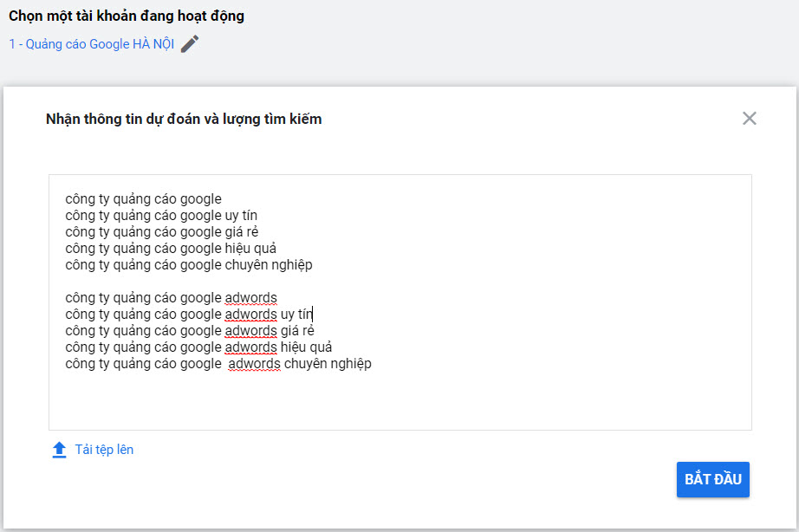Viewport: 799px width, 532px height.
Task: Click the keyword line 'google adwords hiệu quả'
Action: click(x=198, y=347)
